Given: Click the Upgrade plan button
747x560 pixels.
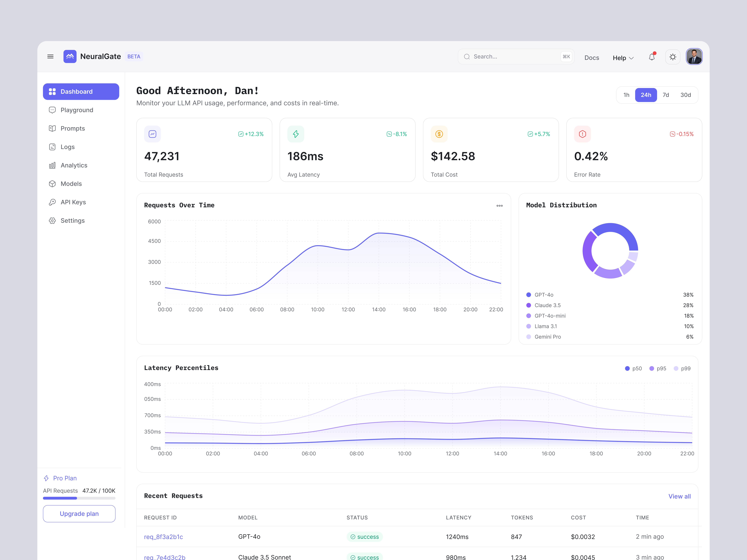Looking at the screenshot, I should point(79,513).
